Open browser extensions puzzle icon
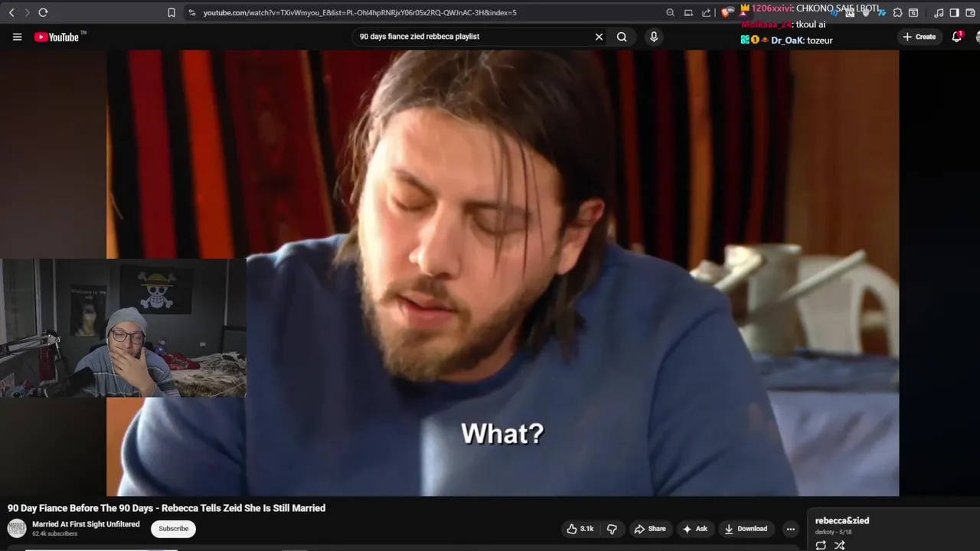This screenshot has height=551, width=980. [x=897, y=12]
